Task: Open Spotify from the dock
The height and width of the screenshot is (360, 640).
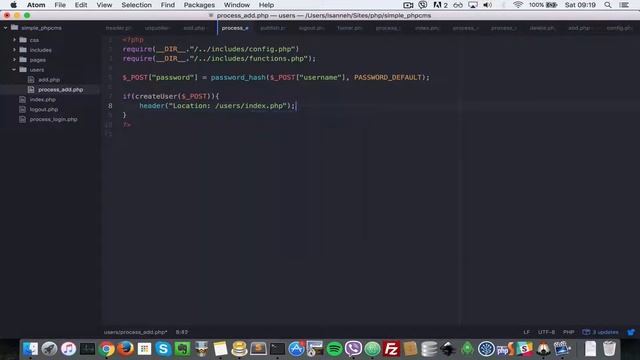Action: point(334,349)
